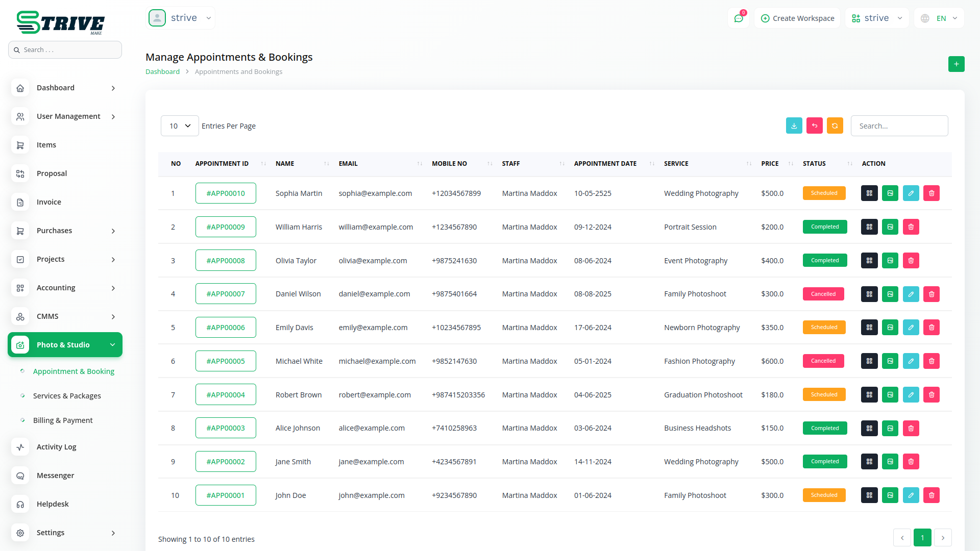Screen dimensions: 980x551
Task: Delete Sophia Martin's appointment with trash icon
Action: coord(931,193)
